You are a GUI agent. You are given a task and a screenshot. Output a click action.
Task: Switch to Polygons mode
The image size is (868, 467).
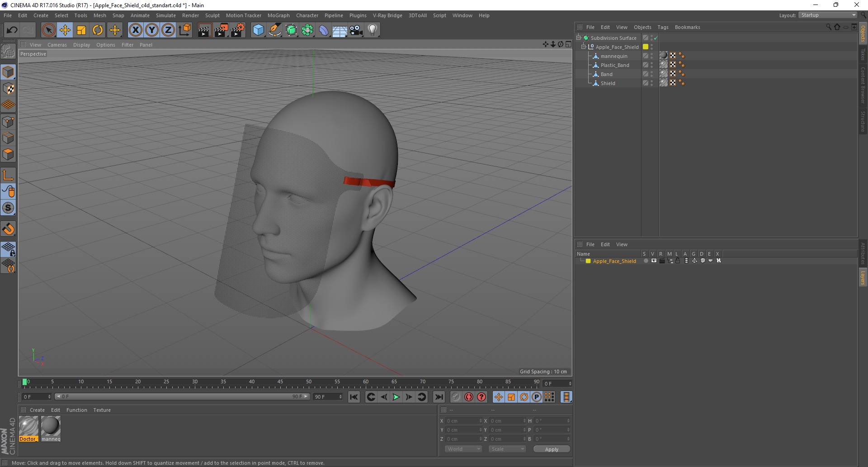[x=8, y=154]
